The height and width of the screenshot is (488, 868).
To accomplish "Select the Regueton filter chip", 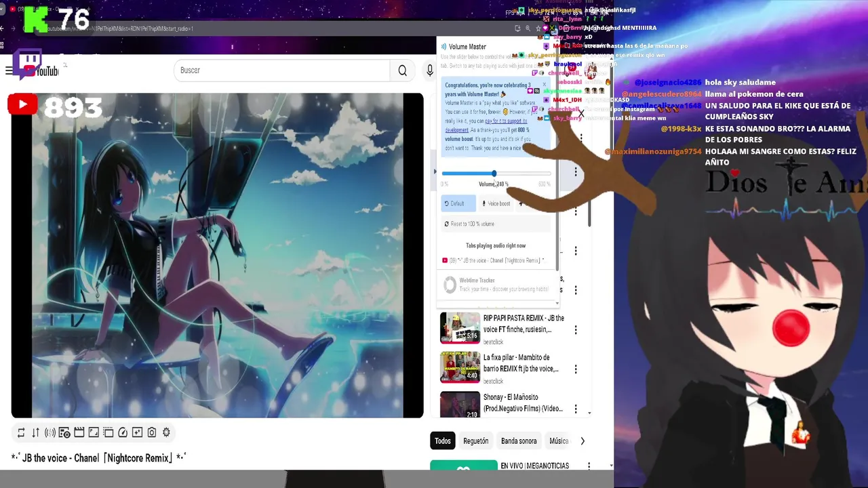I will [475, 441].
